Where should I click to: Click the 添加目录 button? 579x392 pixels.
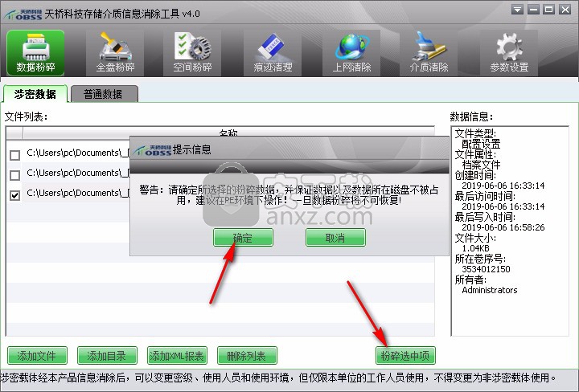point(107,356)
